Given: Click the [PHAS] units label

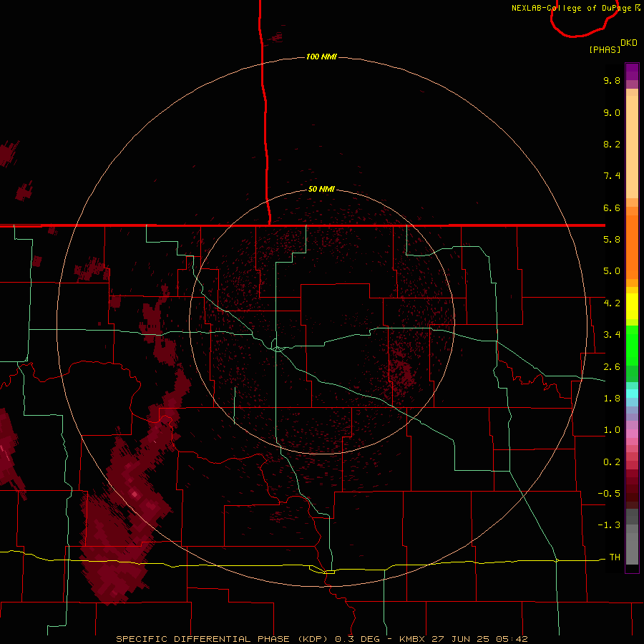Looking at the screenshot, I should (605, 49).
